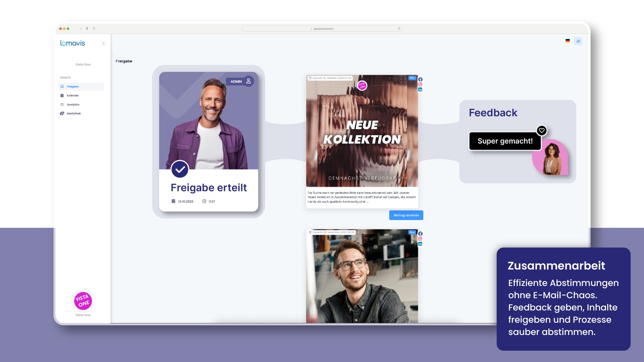Screen dimensions: 644x362
Task: Click the Mediathek gallery icon
Action: 62,113
